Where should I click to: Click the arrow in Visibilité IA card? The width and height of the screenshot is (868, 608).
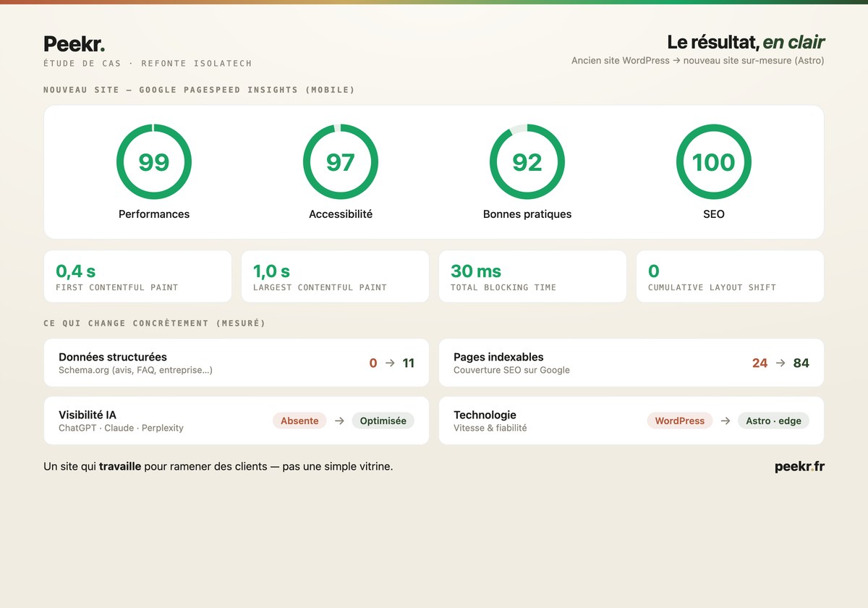click(x=339, y=421)
